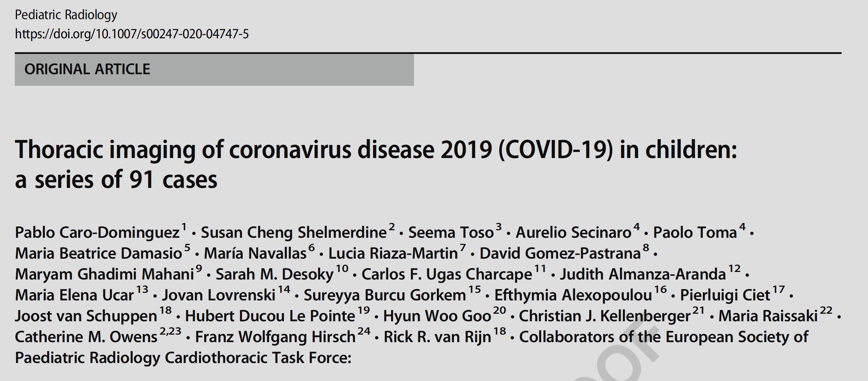This screenshot has width=868, height=381.
Task: Click author name Carlos F. Ugas Charcape
Action: tap(447, 275)
